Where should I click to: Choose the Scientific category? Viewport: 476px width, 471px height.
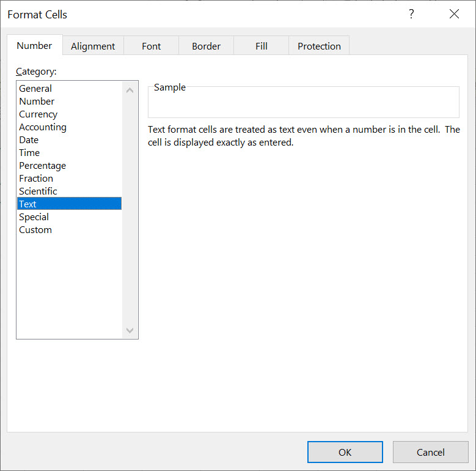pyautogui.click(x=70, y=191)
